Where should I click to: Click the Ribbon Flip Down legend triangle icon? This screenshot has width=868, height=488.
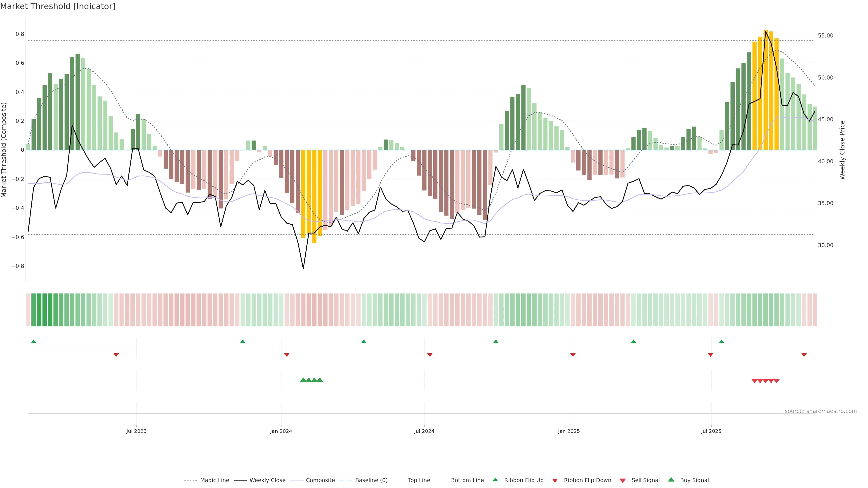(555, 480)
